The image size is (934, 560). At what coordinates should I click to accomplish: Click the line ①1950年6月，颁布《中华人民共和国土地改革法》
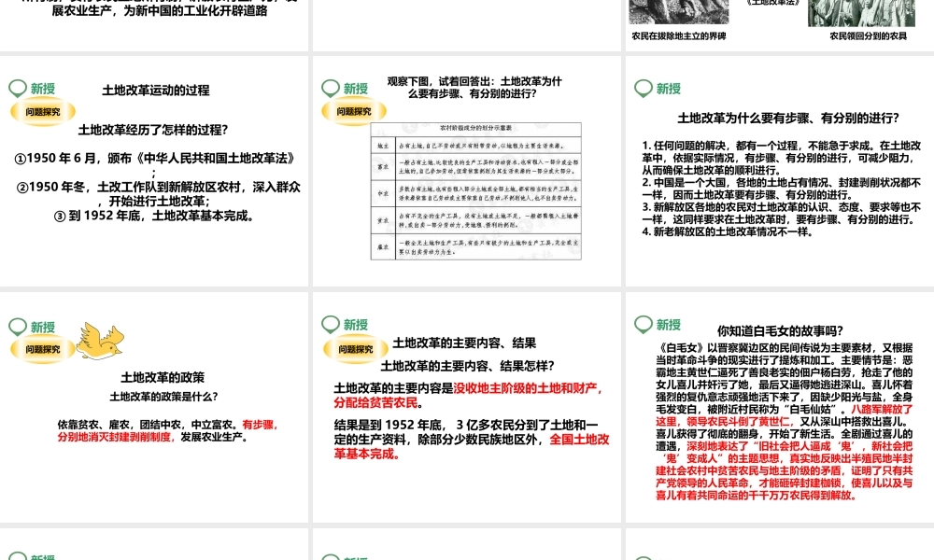[x=155, y=159]
